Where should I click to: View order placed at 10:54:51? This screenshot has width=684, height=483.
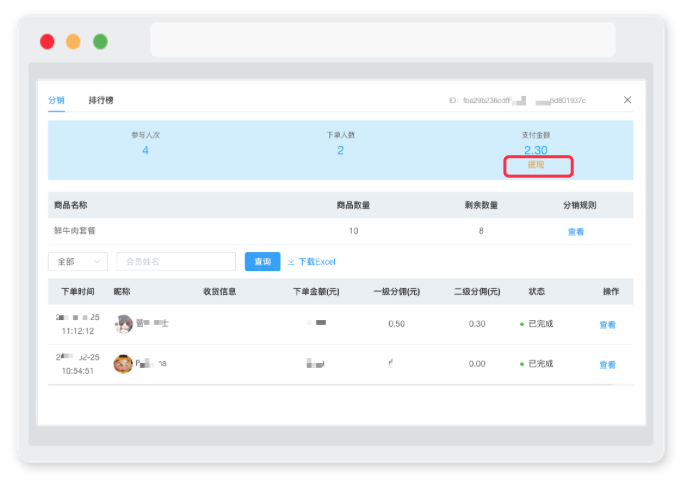pos(607,365)
